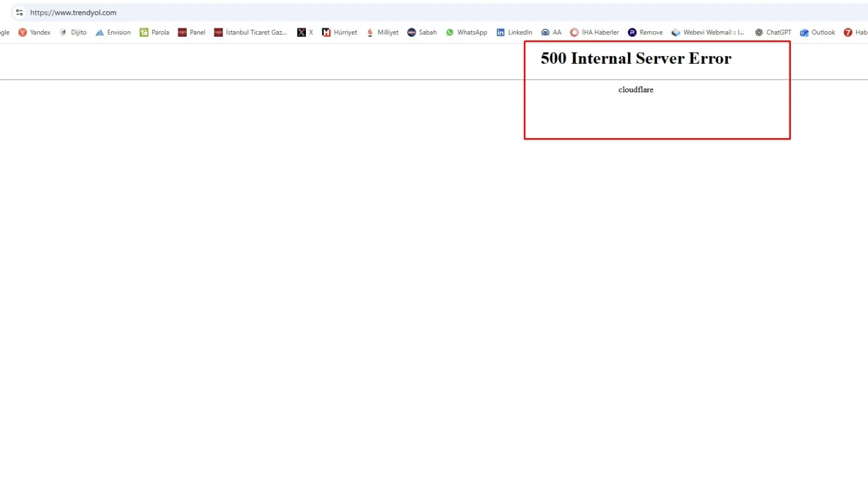The height and width of the screenshot is (496, 868).
Task: Open the Webevi Webmail bookmark
Action: pyautogui.click(x=708, y=33)
